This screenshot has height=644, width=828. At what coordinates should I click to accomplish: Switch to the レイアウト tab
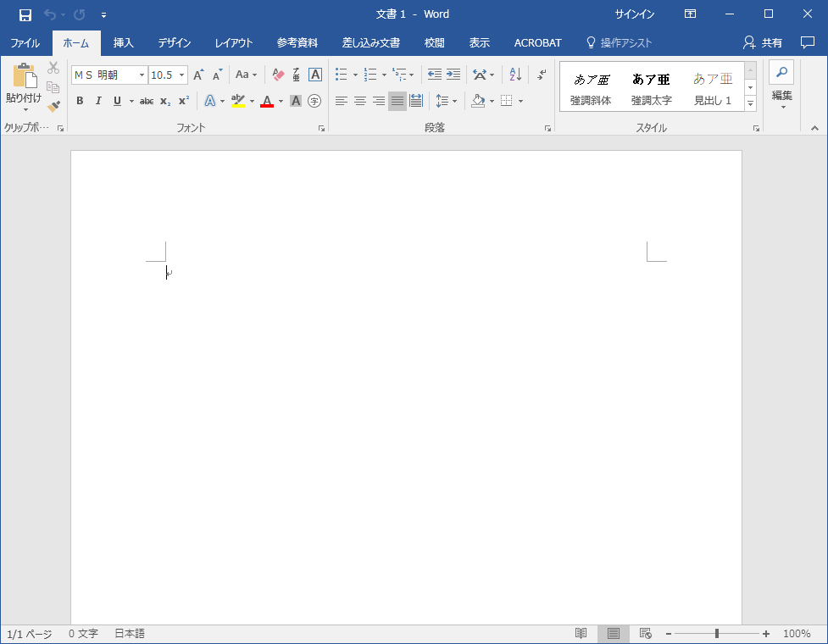(233, 42)
